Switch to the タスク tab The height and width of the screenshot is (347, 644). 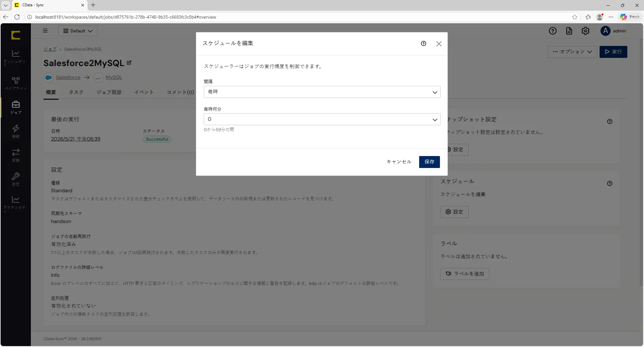(76, 92)
